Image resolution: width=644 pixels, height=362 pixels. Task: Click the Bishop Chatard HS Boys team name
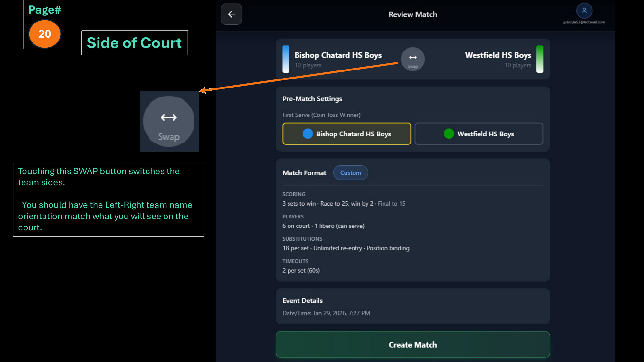(338, 55)
